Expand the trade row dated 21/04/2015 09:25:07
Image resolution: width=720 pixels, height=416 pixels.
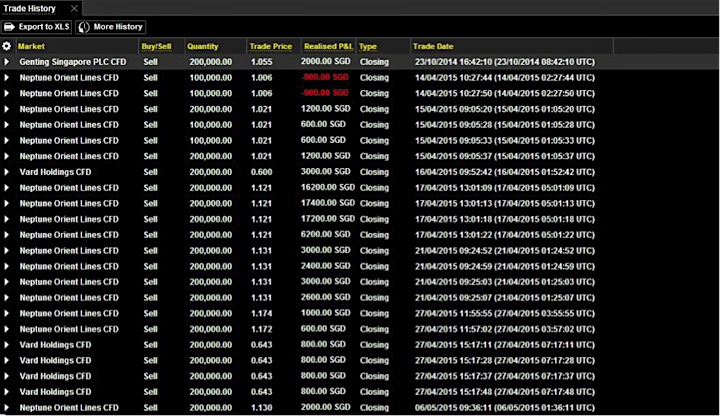point(6,298)
